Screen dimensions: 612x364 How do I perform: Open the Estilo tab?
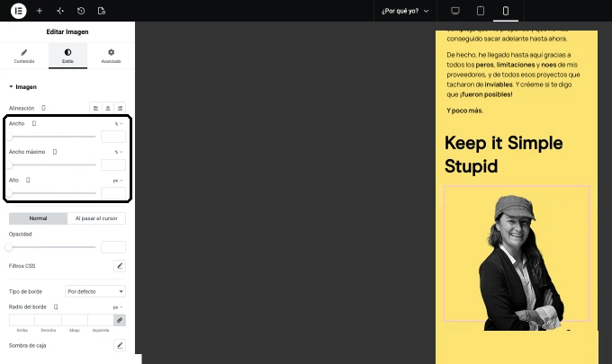coord(67,56)
